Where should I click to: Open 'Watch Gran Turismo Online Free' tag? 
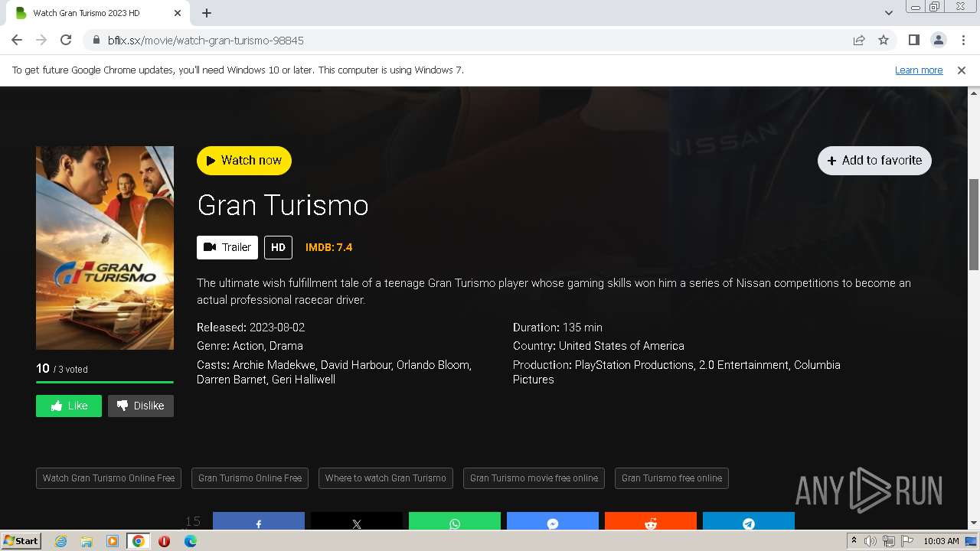click(x=109, y=478)
